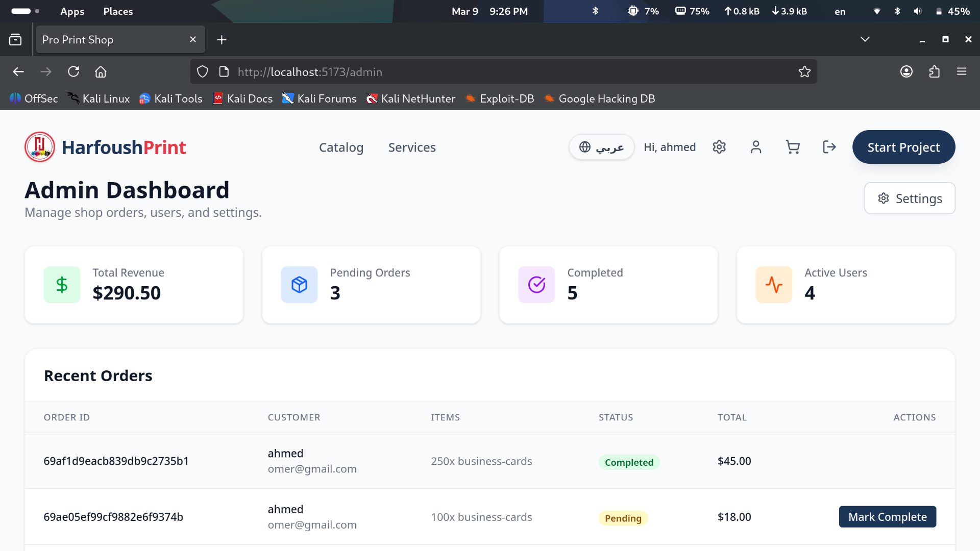Mark the pending $18.00 order complete
Image resolution: width=980 pixels, height=551 pixels.
pyautogui.click(x=887, y=517)
